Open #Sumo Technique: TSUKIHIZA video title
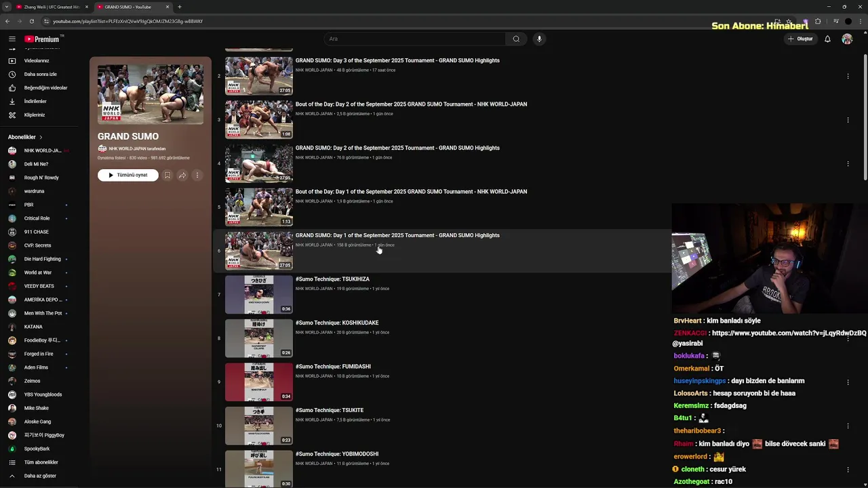The height and width of the screenshot is (488, 868). (332, 279)
